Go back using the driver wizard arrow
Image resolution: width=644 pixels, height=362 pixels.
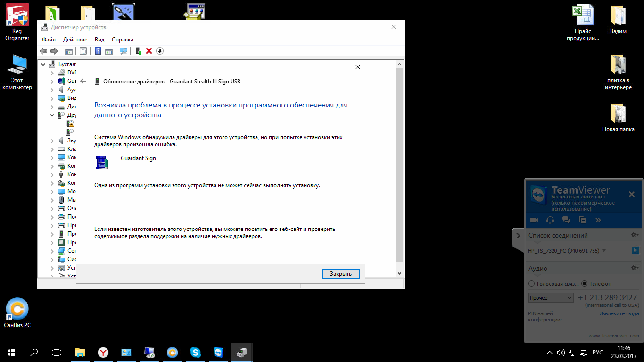click(x=83, y=82)
